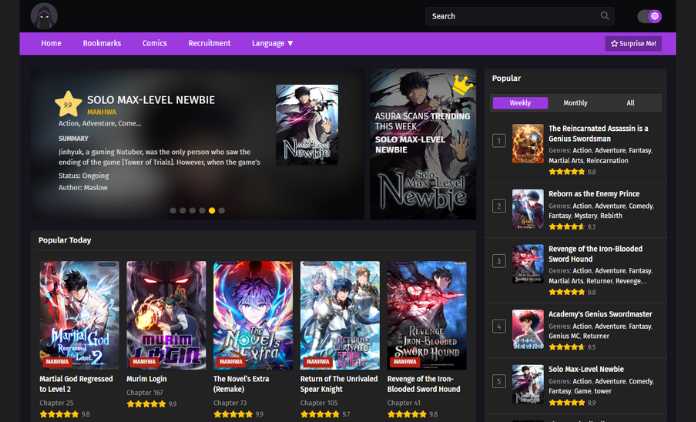Click the Reincarnation genre for Reincarnated Assassin
The width and height of the screenshot is (696, 422).
607,161
